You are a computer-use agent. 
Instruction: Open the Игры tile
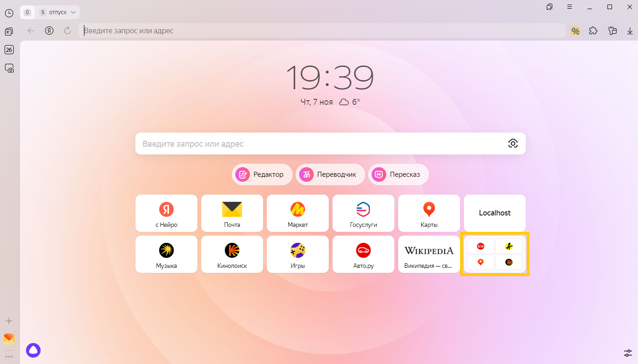(298, 254)
